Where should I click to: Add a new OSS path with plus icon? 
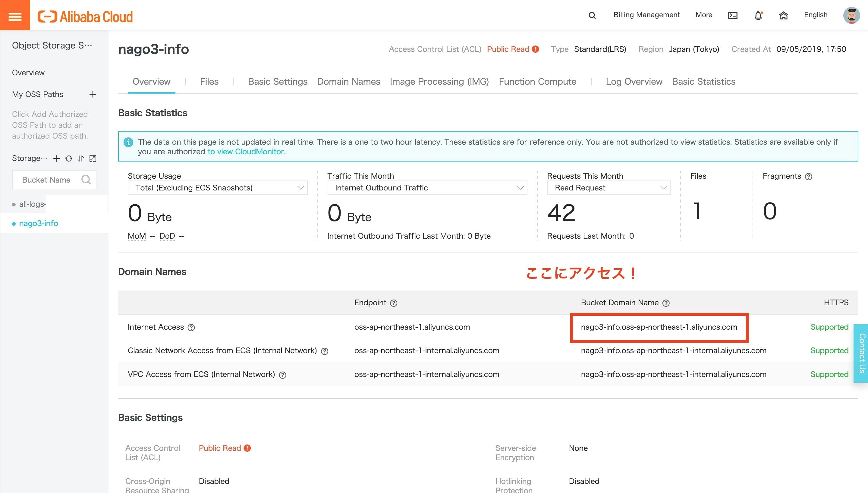93,94
